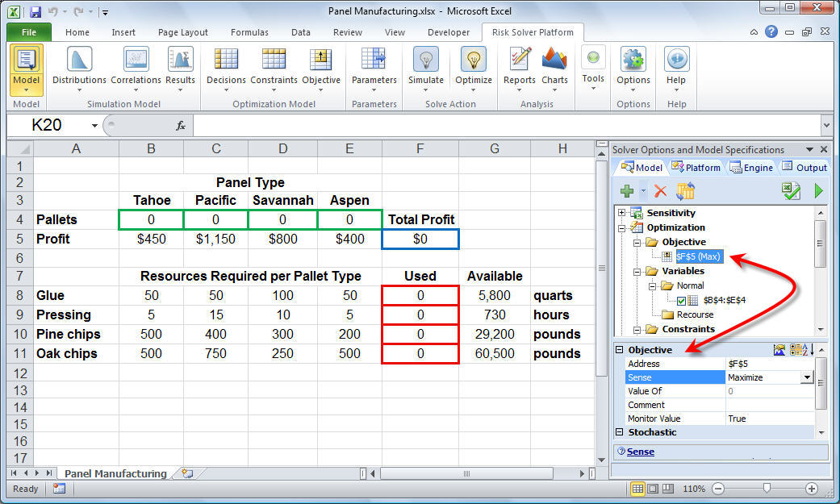Open the Decisions menu icon
The image size is (840, 504).
tap(226, 67)
